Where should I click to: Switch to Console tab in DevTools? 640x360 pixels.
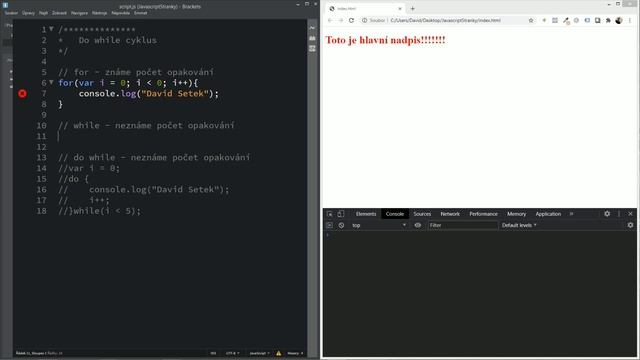(x=395, y=214)
